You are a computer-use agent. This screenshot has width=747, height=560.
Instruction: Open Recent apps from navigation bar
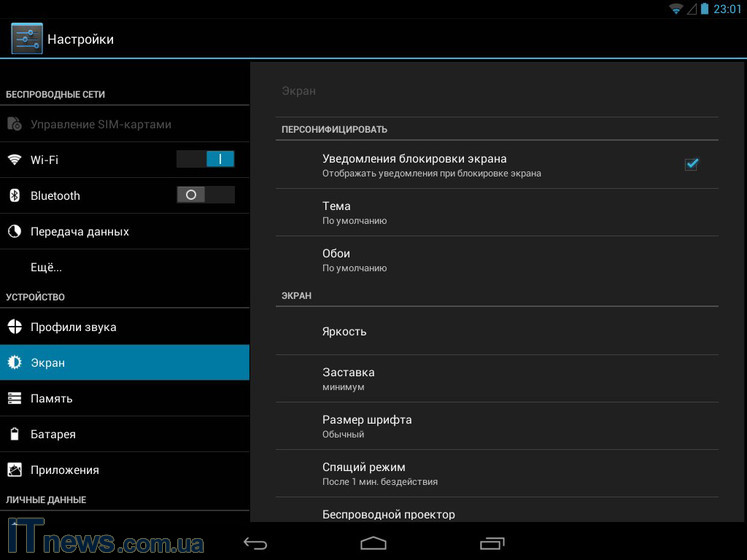(491, 544)
